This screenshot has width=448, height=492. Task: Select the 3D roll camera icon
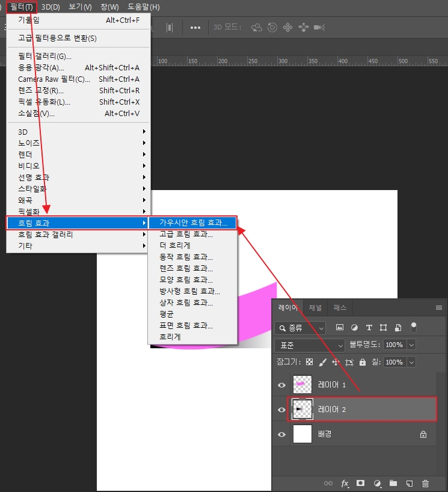272,28
